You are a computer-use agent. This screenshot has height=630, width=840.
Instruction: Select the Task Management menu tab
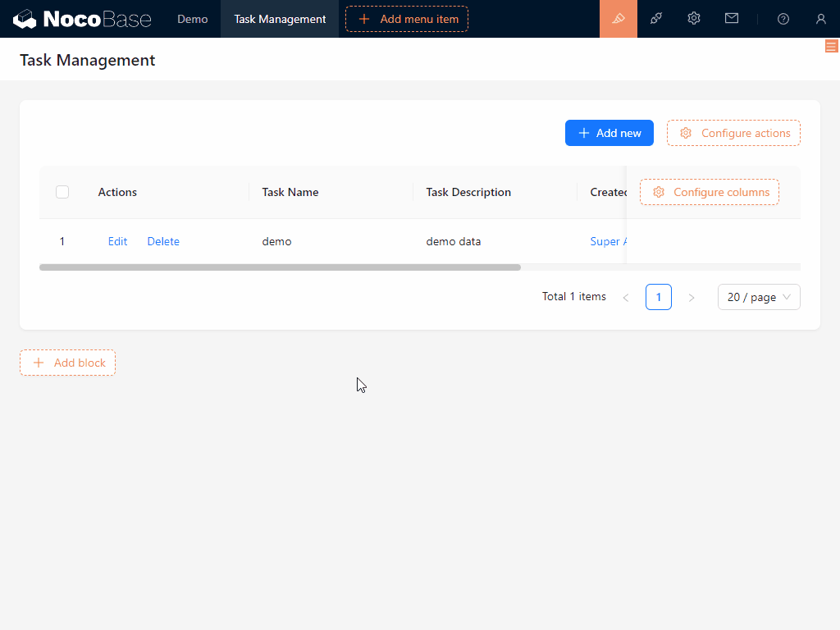tap(280, 19)
